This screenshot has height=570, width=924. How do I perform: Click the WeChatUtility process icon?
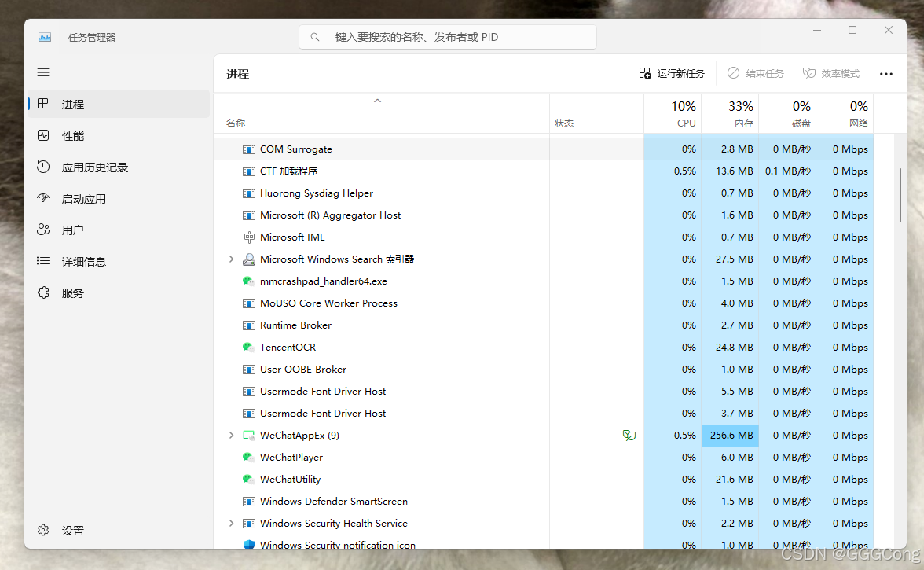pyautogui.click(x=248, y=480)
